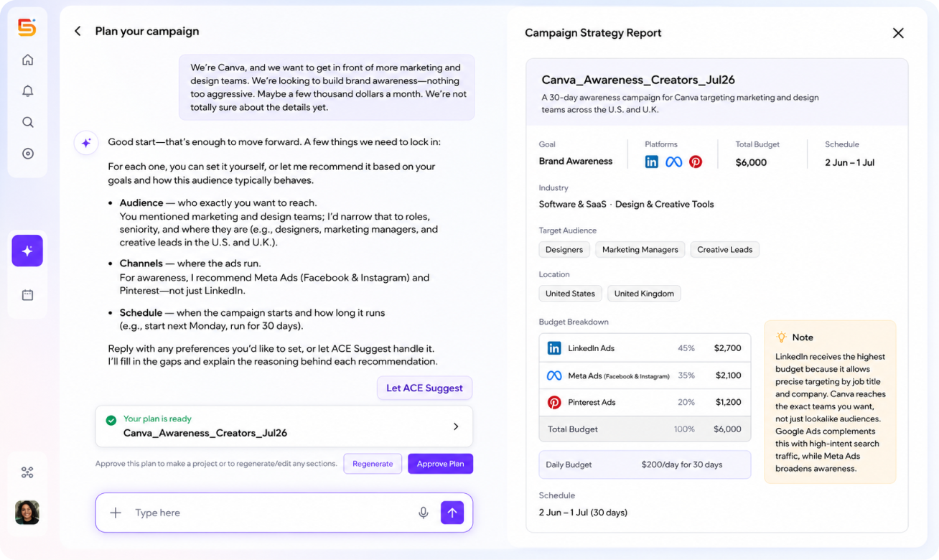
Task: Open the calendar icon in sidebar
Action: click(x=27, y=295)
